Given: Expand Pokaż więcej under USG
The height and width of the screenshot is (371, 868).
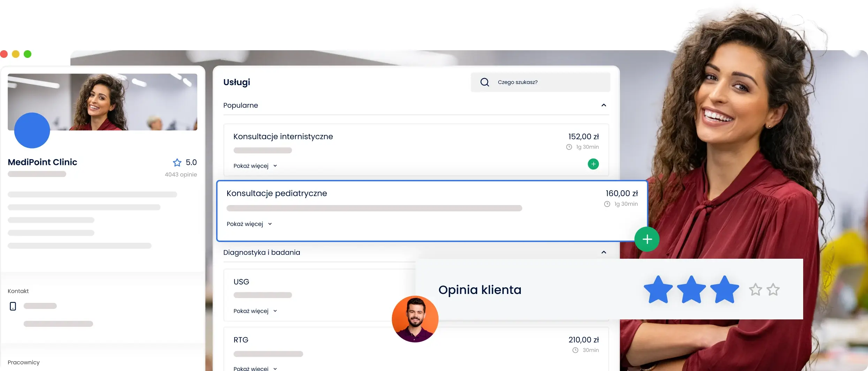Looking at the screenshot, I should (x=255, y=311).
